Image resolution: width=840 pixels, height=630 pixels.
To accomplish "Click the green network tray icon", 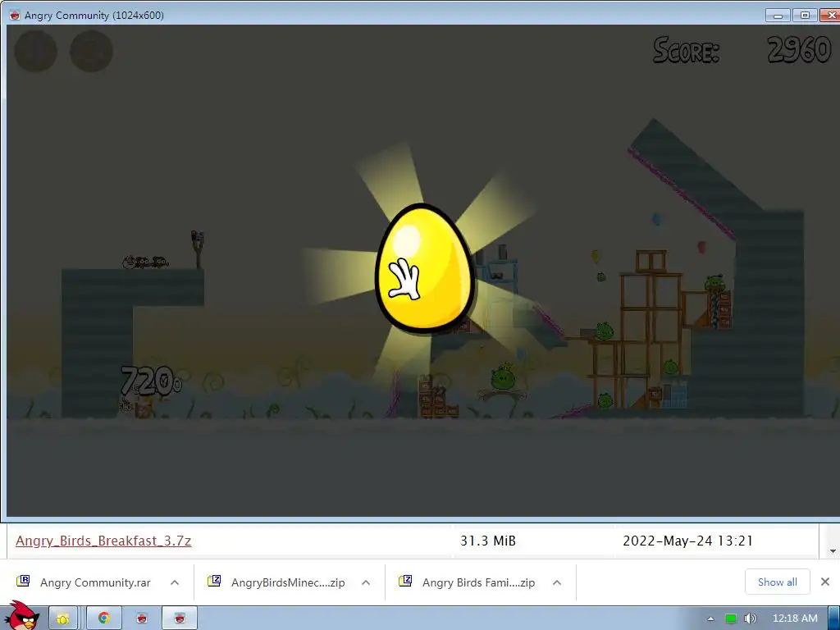I will point(731,619).
